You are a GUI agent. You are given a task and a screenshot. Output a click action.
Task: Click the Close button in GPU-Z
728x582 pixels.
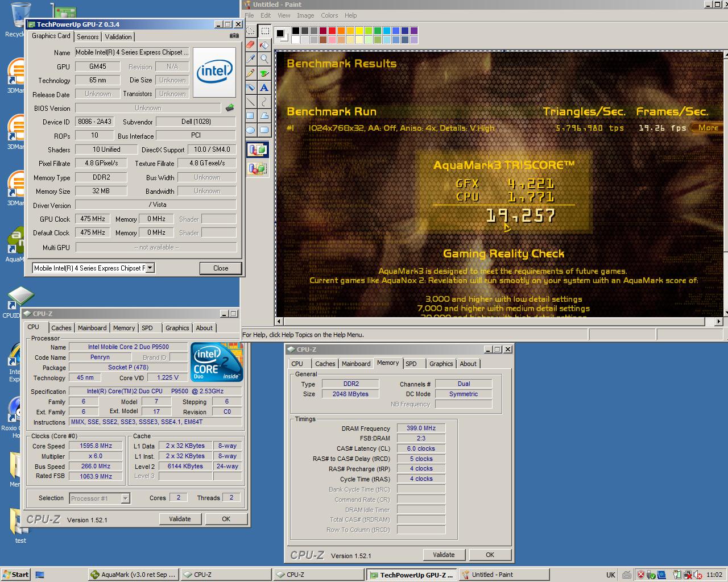(x=221, y=268)
